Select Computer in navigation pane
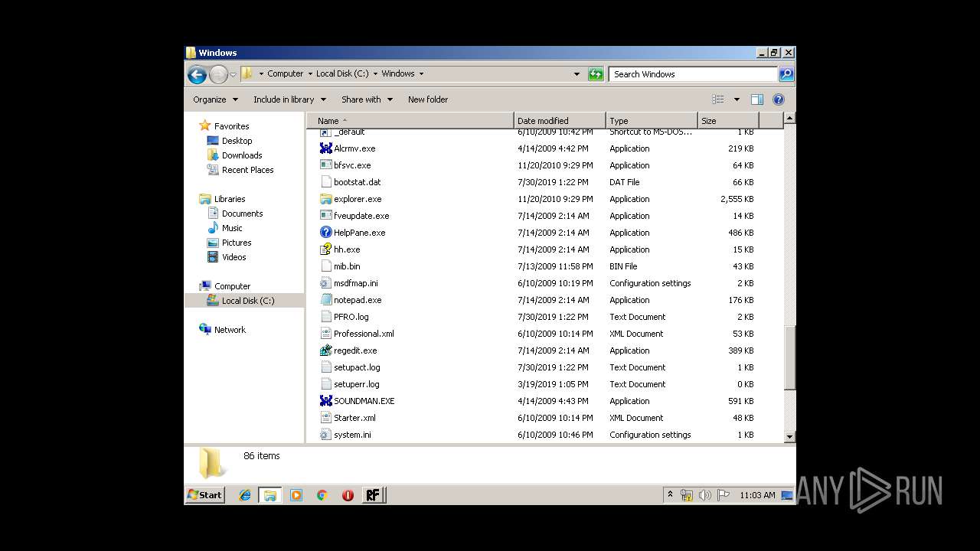This screenshot has height=551, width=980. coord(232,286)
